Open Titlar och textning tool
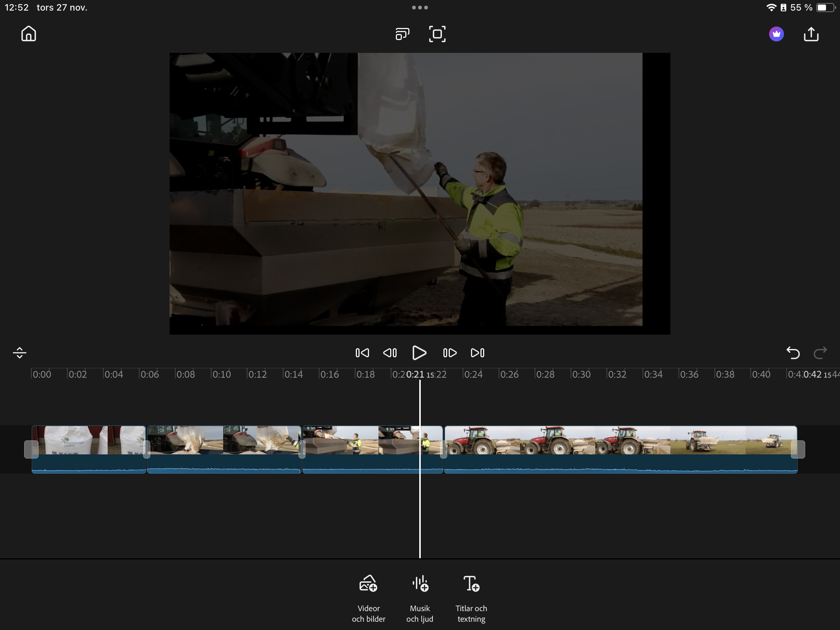Screen dimensions: 840x630 [471, 598]
